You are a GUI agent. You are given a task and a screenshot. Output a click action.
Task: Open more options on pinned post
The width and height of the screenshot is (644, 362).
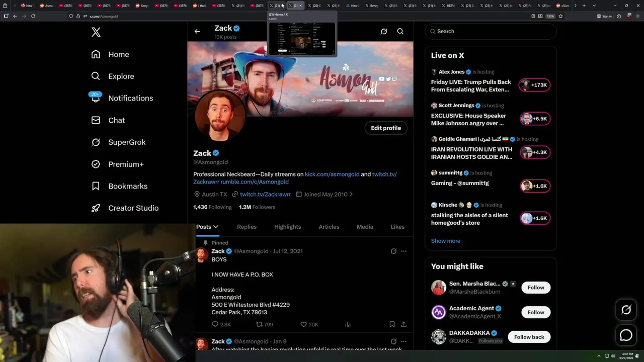tap(404, 251)
